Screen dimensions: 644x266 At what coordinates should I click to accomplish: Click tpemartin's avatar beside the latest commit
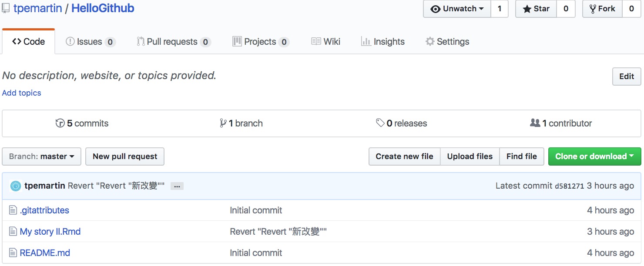(x=16, y=186)
